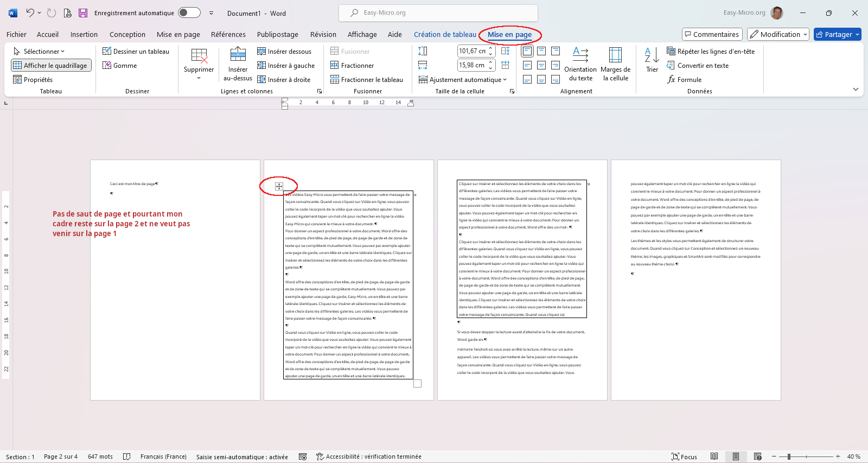Click Marges de la cellule

[x=615, y=65]
